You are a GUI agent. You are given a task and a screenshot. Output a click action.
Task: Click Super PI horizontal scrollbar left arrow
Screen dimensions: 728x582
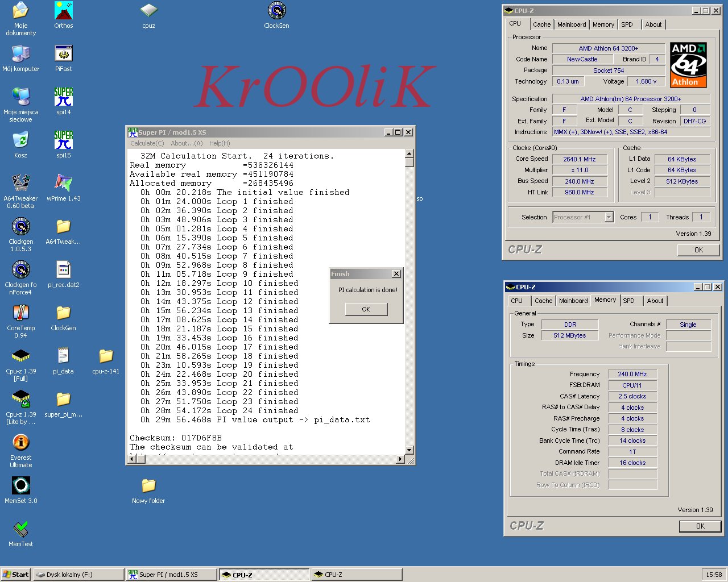click(131, 459)
